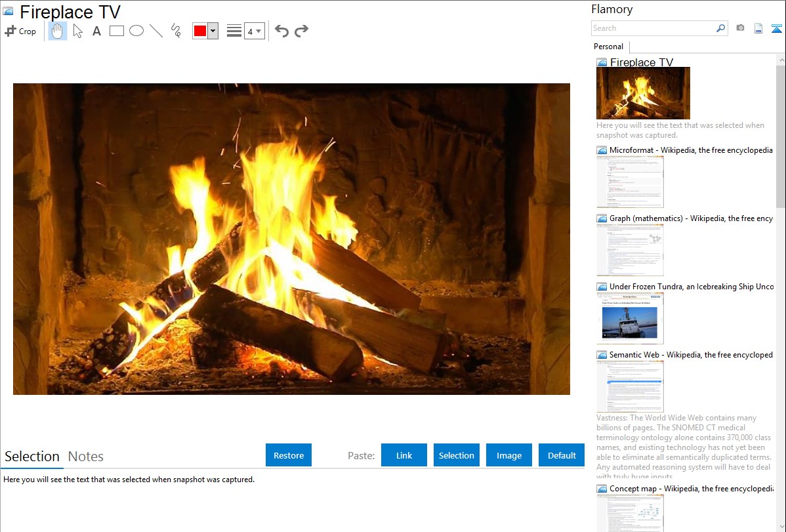Click the red color swatch
This screenshot has height=532, width=786.
coord(200,31)
